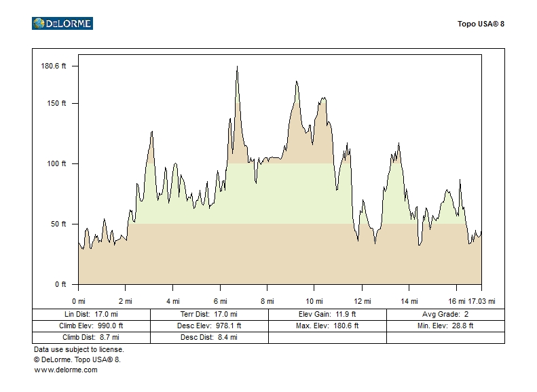Click the Data use subject to license text
Viewport: 537px width, 392px height.
pos(79,349)
